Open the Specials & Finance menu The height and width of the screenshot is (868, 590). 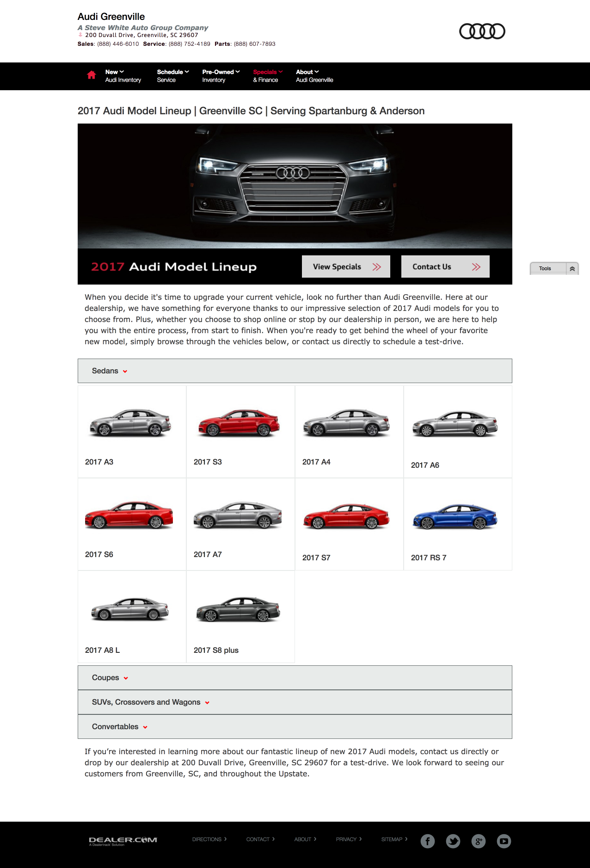pyautogui.click(x=268, y=76)
